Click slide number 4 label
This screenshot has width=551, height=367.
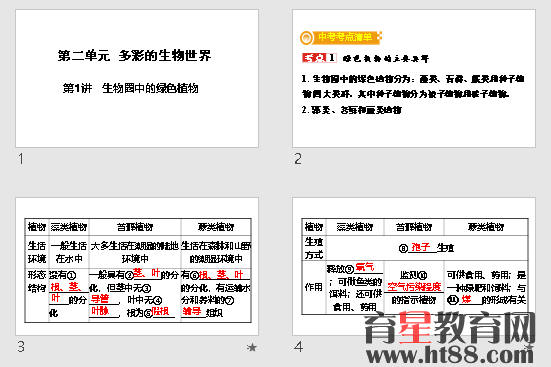298,347
